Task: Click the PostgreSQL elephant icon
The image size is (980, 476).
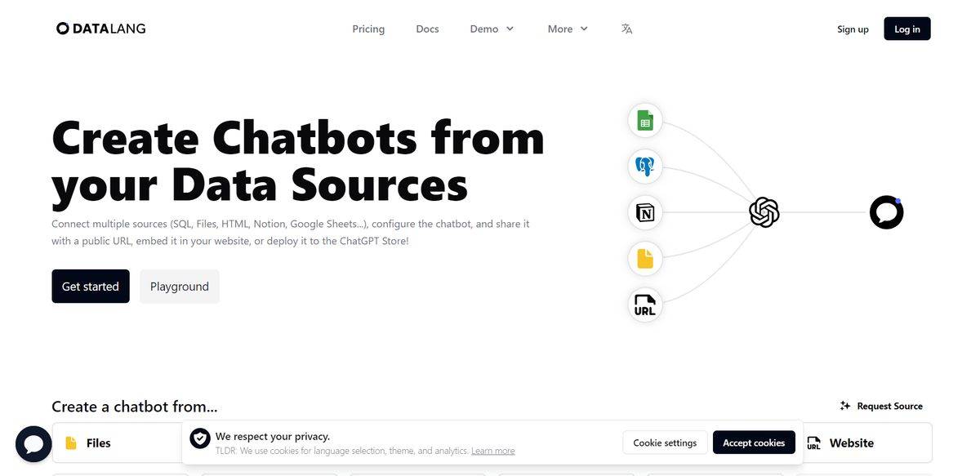Action: coord(644,167)
